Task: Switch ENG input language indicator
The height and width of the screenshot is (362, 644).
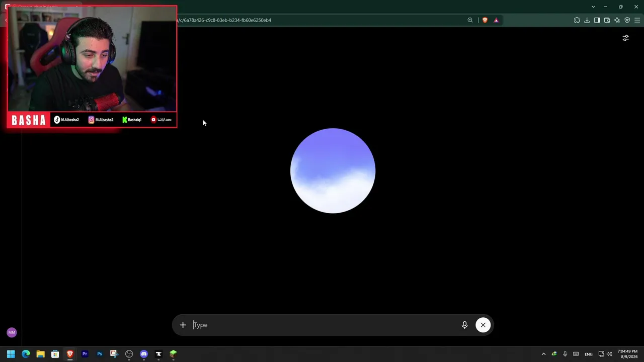Action: click(x=588, y=354)
